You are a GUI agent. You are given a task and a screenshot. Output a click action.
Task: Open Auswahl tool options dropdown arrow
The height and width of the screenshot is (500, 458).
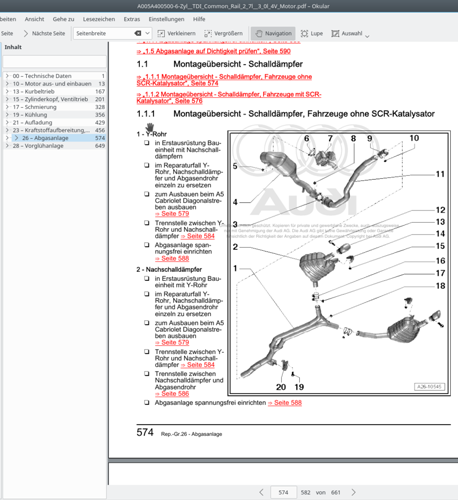[x=367, y=36]
